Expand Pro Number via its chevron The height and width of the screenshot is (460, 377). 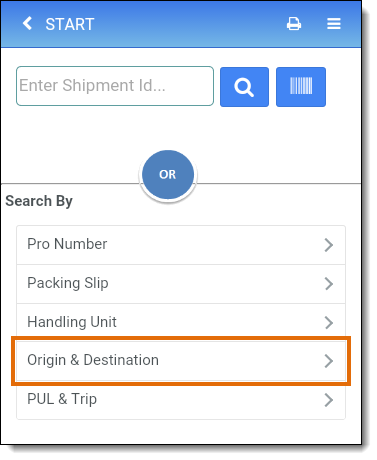pyautogui.click(x=329, y=245)
